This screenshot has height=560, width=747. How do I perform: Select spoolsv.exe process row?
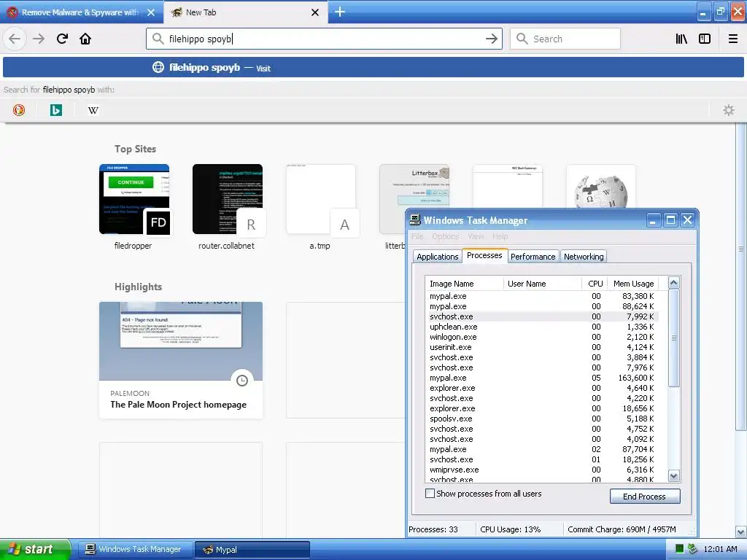[x=542, y=419]
